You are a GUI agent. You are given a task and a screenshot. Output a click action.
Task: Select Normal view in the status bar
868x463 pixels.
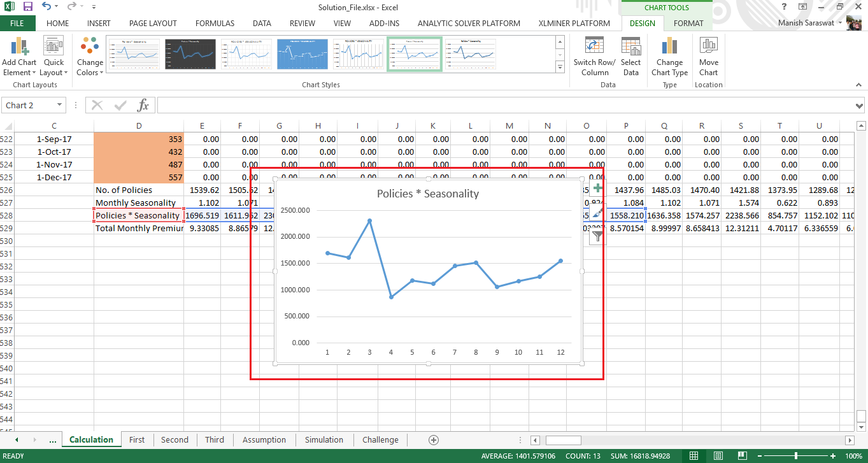[694, 456]
